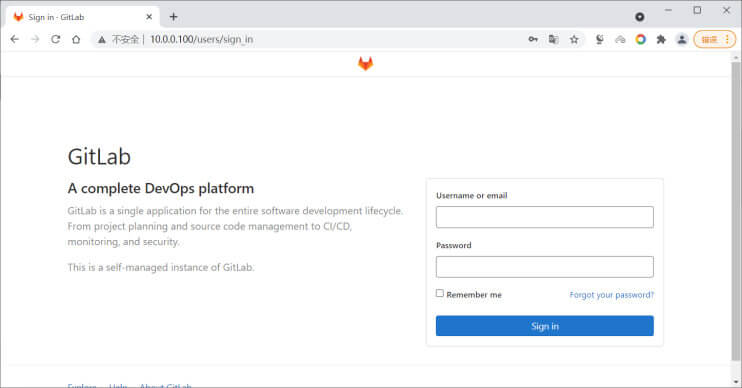
Task: Open the Extensions puzzle piece menu
Action: tap(661, 39)
